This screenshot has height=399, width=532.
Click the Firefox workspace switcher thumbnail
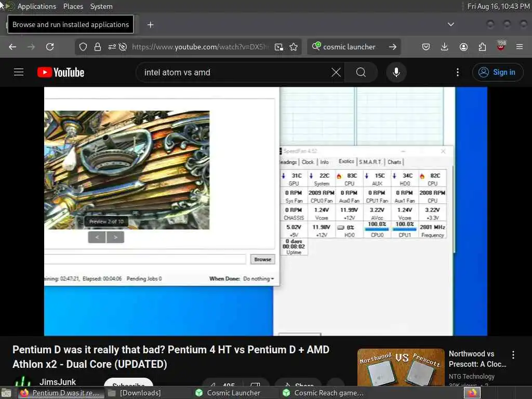click(472, 393)
